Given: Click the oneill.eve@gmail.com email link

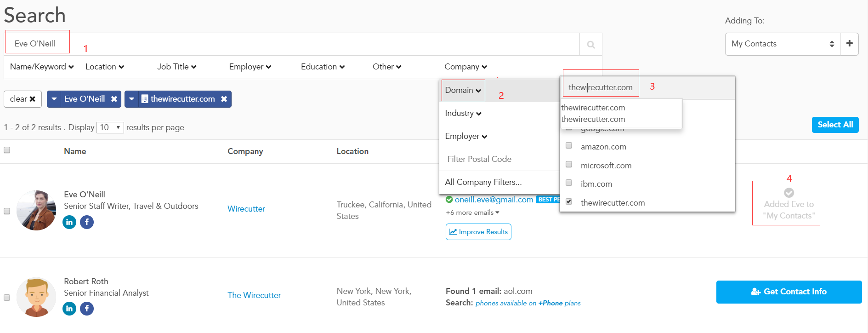Looking at the screenshot, I should click(494, 200).
